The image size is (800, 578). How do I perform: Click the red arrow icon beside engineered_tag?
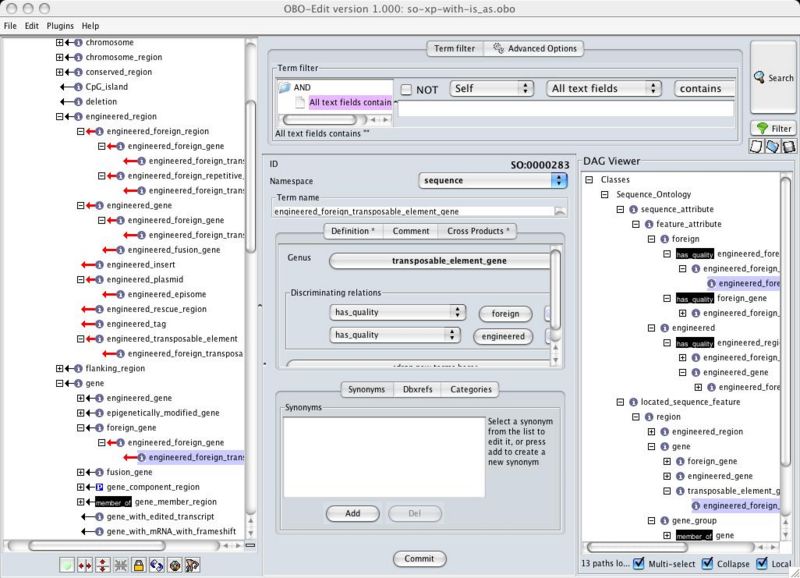pos(88,324)
